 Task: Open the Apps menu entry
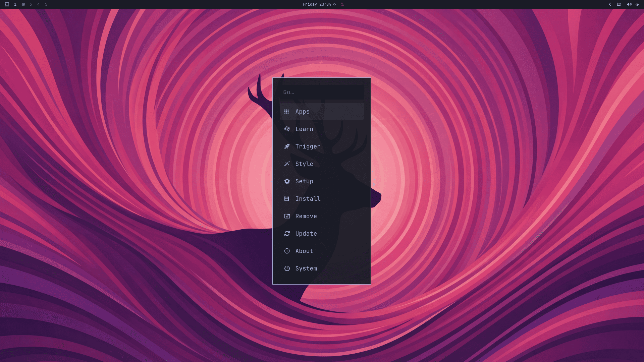(322, 112)
